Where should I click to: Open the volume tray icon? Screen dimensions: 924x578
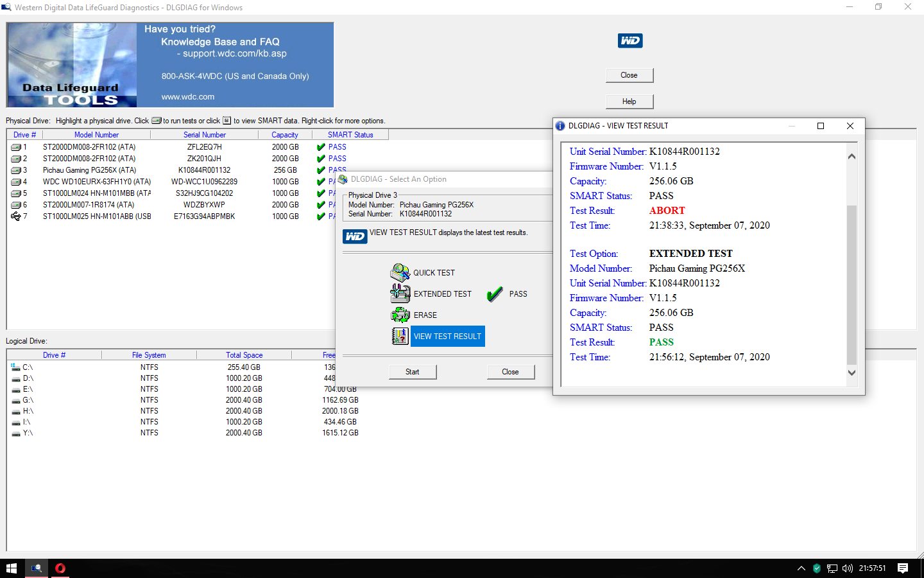[848, 568]
